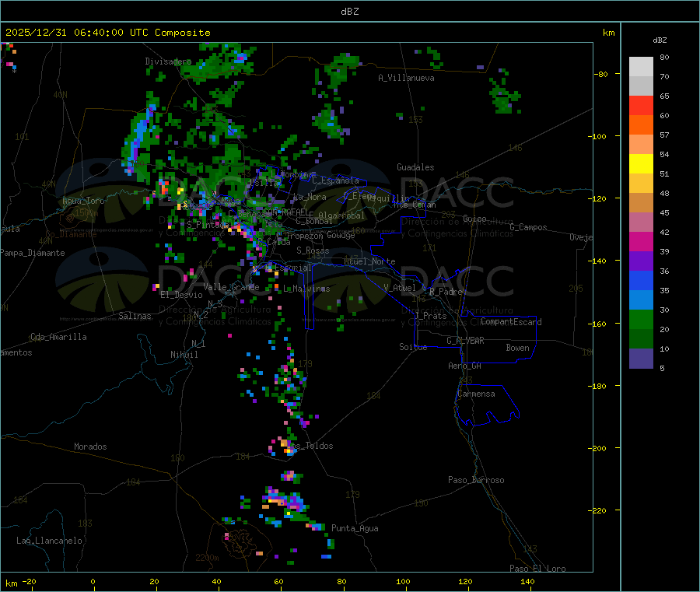
Task: Click the Valle_Grande label
Action: (231, 287)
